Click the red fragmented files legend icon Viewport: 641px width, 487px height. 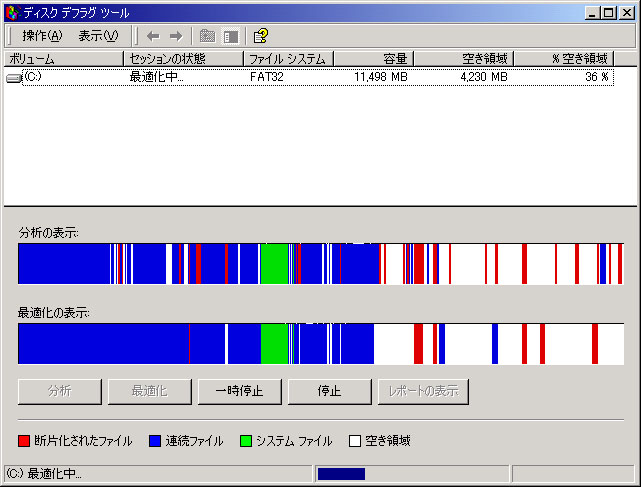(x=25, y=441)
